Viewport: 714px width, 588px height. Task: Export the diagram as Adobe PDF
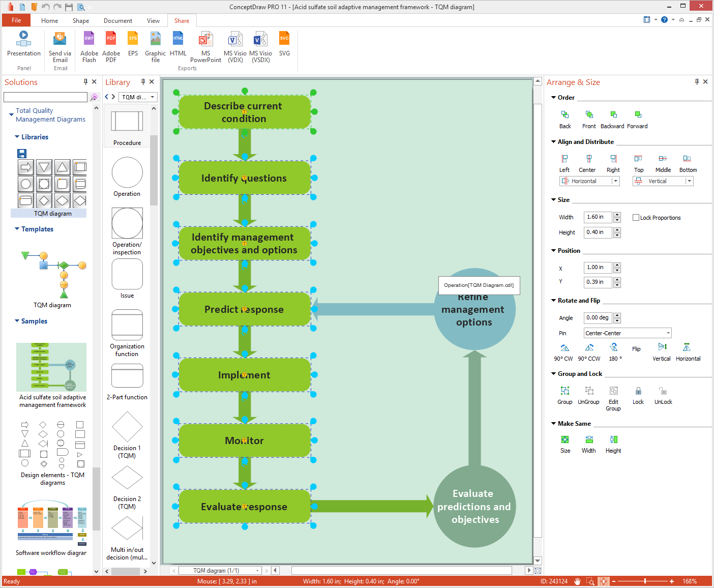111,40
